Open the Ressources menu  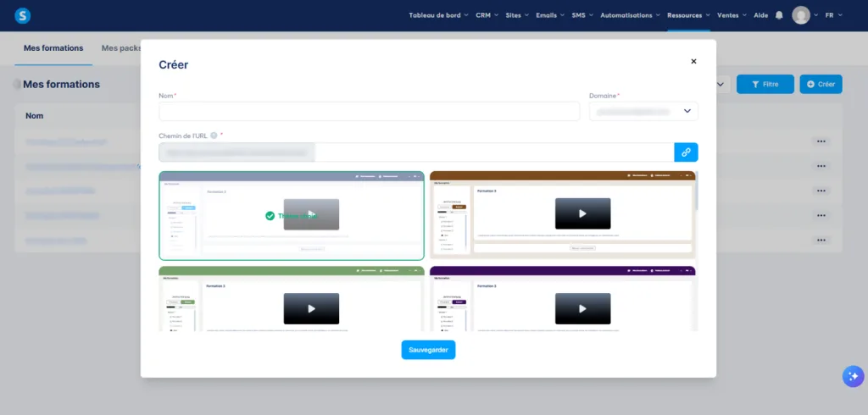point(688,15)
